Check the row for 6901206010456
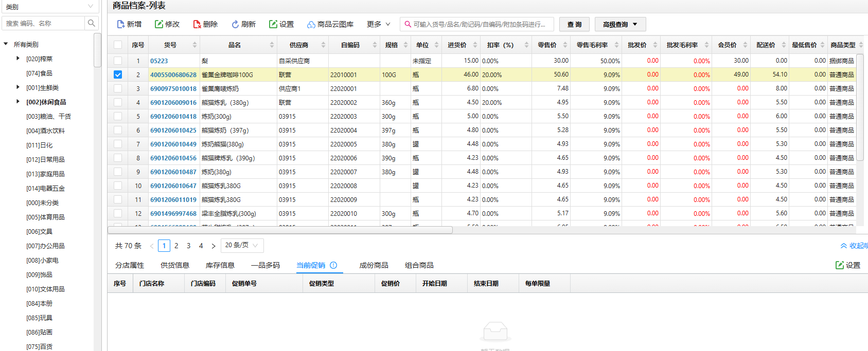 click(118, 158)
